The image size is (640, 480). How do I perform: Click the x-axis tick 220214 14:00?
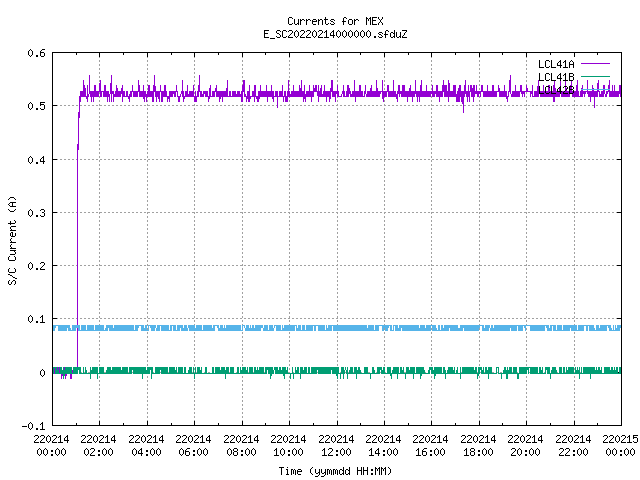pos(383,446)
